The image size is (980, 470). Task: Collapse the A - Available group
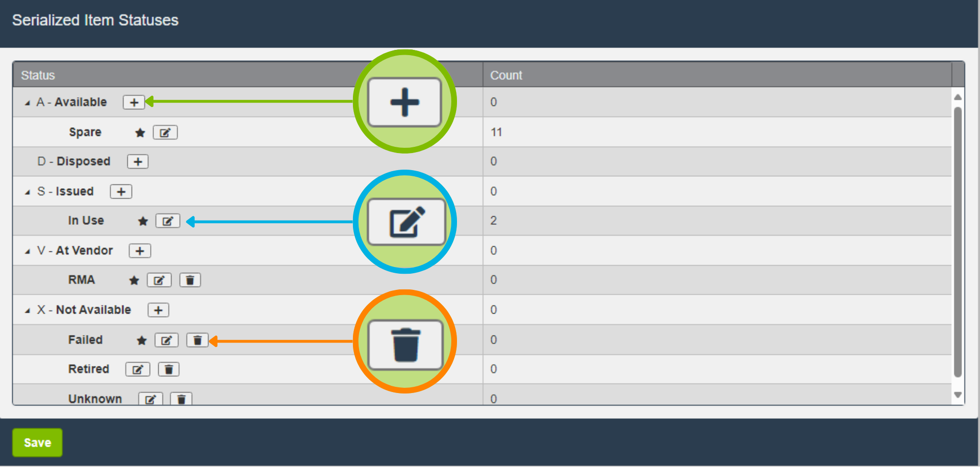(x=28, y=103)
